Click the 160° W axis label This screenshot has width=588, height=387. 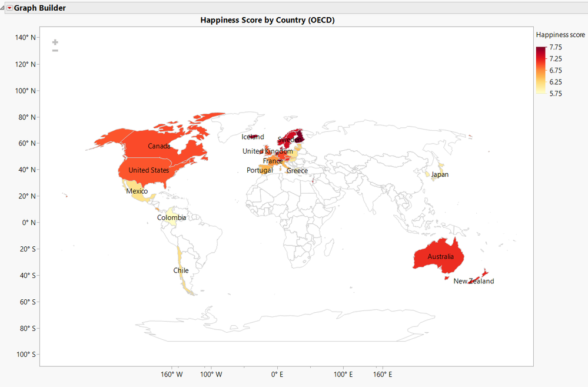coord(172,375)
